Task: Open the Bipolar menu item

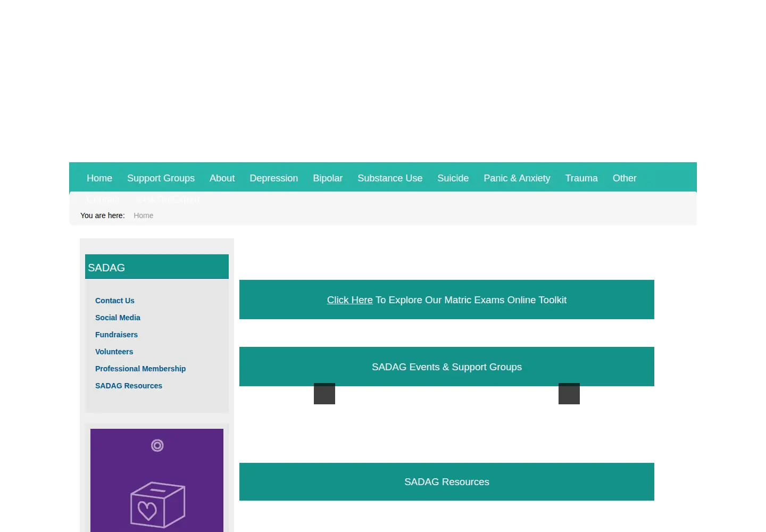Action: [328, 178]
